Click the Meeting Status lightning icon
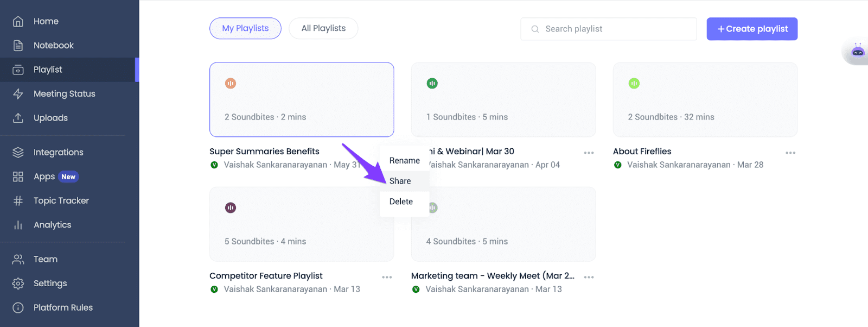The width and height of the screenshot is (868, 327). [x=18, y=94]
